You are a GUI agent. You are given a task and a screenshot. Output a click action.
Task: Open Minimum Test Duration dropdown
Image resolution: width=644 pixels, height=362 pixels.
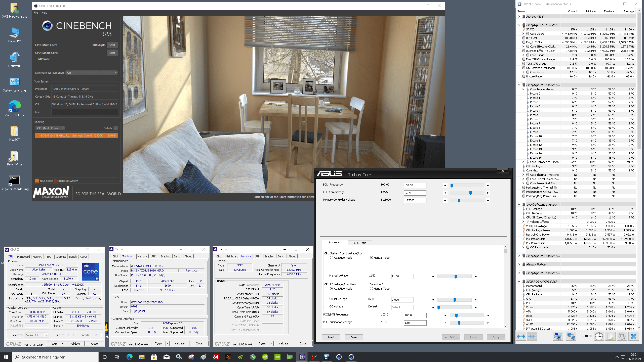pyautogui.click(x=92, y=73)
